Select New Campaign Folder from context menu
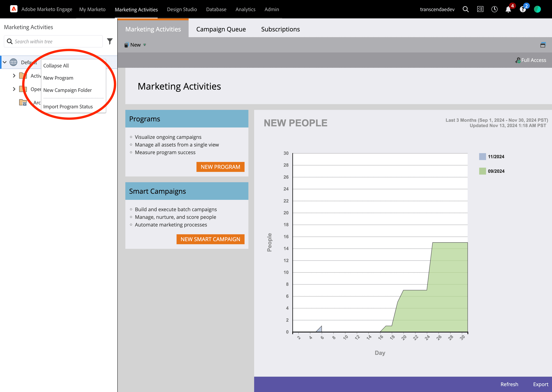 (x=67, y=90)
